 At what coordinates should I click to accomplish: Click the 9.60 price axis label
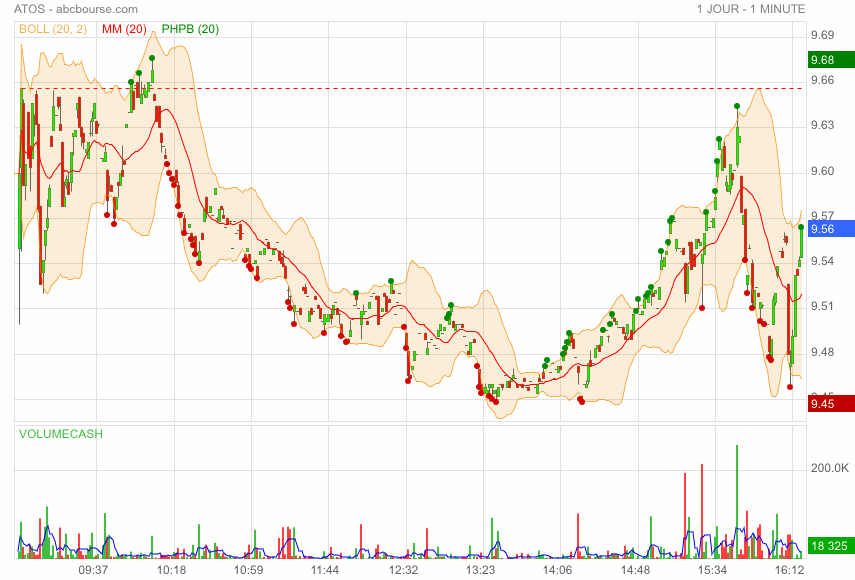tap(822, 171)
